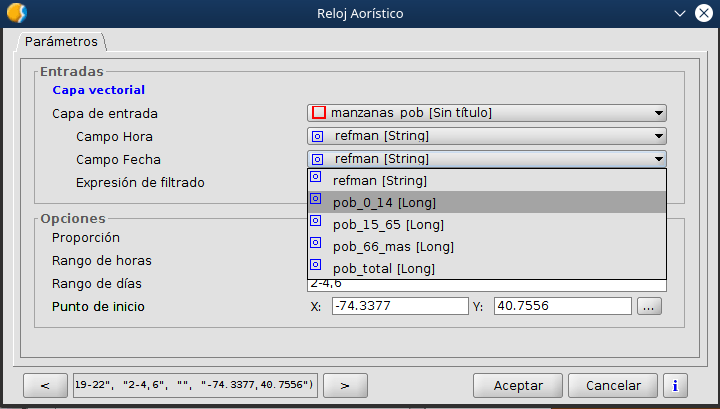Viewport: 720px width, 409px height.
Task: Go to previous command with left arrow
Action: pyautogui.click(x=45, y=385)
